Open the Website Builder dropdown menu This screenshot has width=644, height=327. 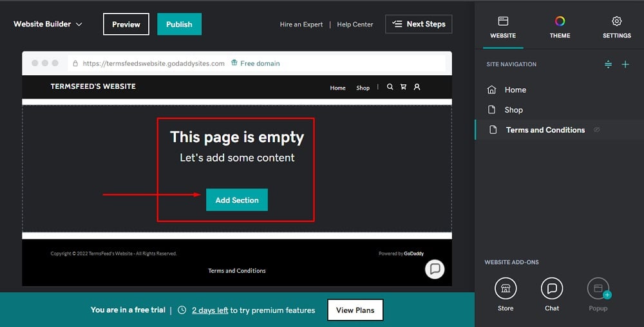48,24
